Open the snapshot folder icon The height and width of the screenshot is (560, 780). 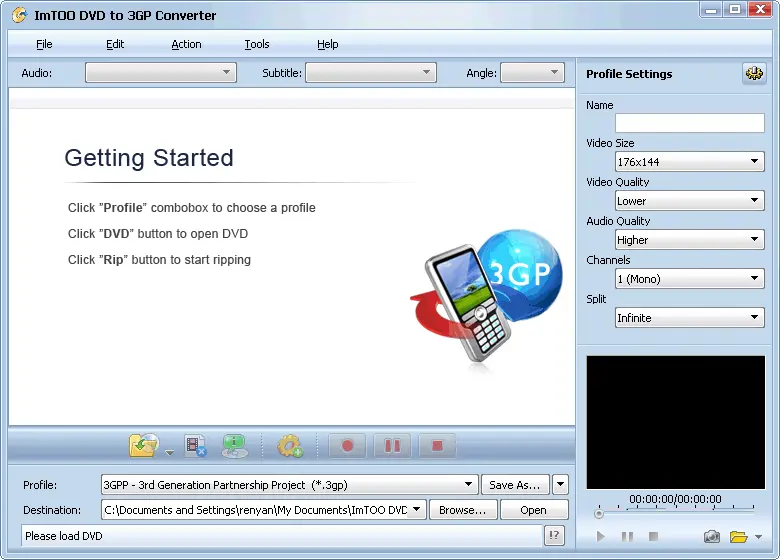[739, 537]
